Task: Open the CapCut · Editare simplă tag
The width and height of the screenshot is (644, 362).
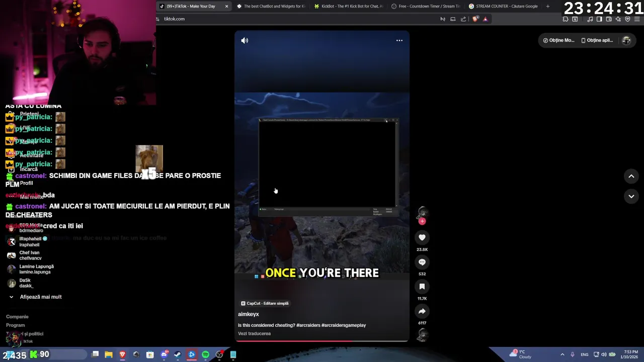Action: (265, 304)
